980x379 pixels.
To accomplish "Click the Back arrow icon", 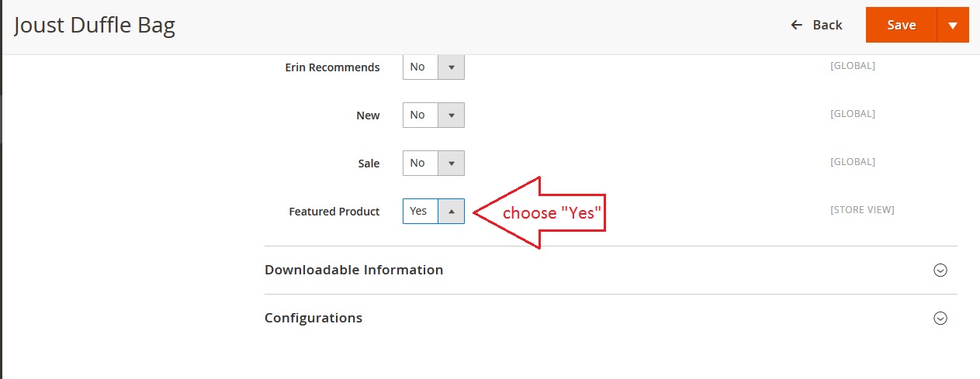I will [796, 26].
